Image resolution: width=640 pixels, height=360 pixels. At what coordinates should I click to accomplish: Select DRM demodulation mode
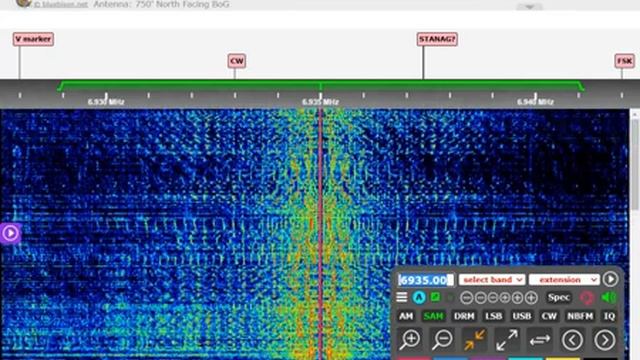tap(464, 316)
